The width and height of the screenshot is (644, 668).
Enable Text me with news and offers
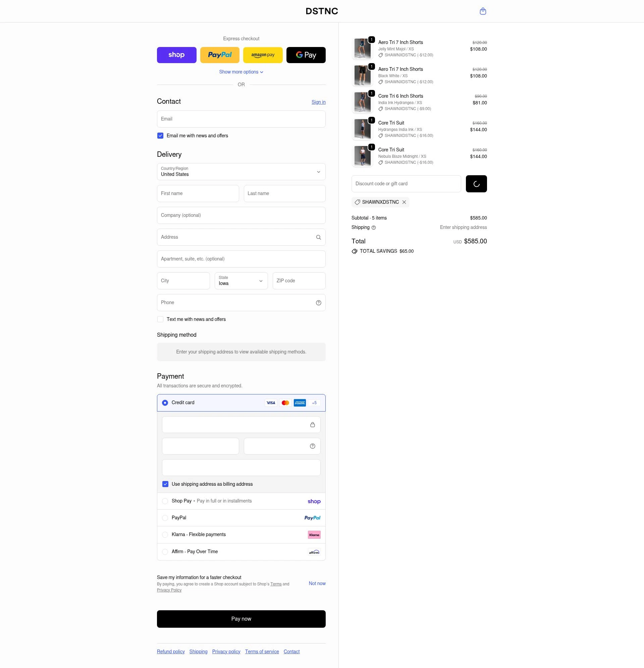[x=160, y=319]
